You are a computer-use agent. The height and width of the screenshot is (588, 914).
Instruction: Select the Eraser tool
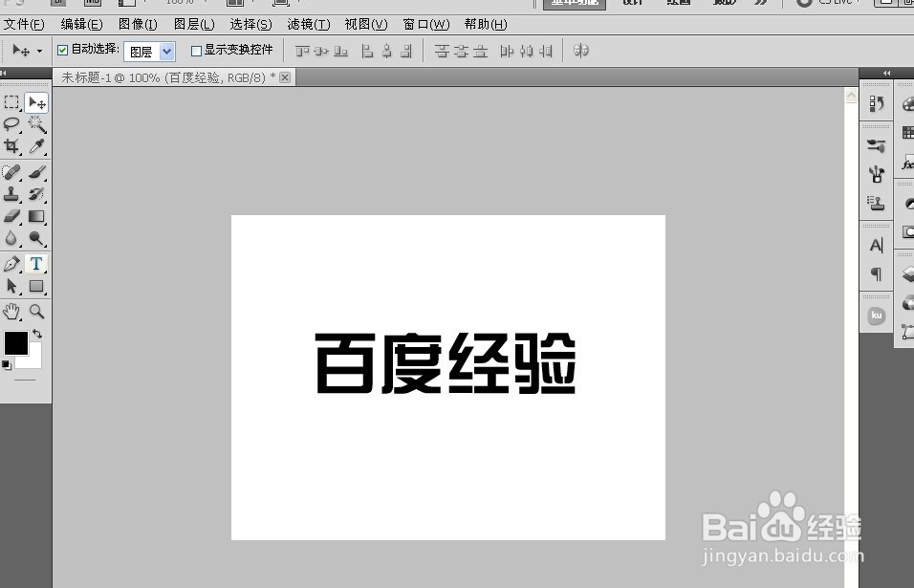click(x=12, y=216)
